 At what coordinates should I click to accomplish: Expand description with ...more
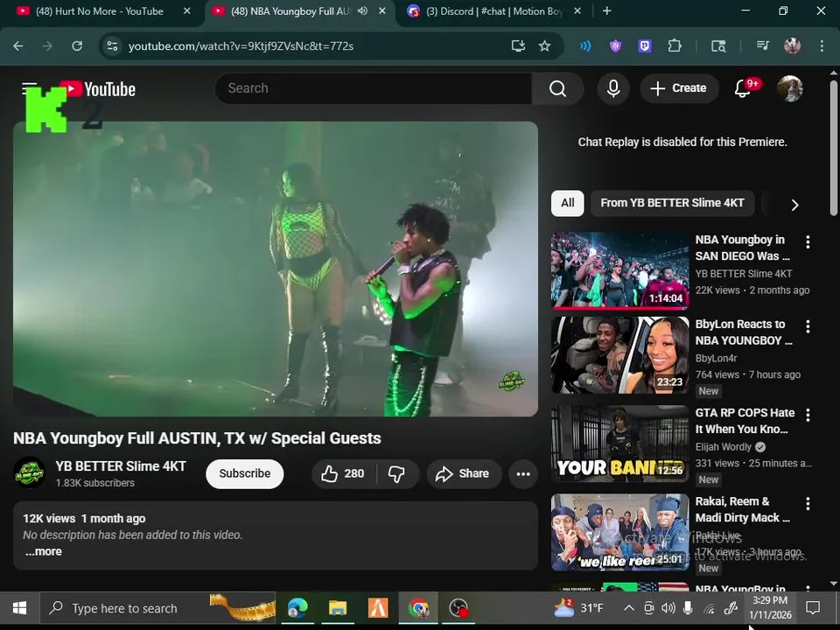pos(44,552)
